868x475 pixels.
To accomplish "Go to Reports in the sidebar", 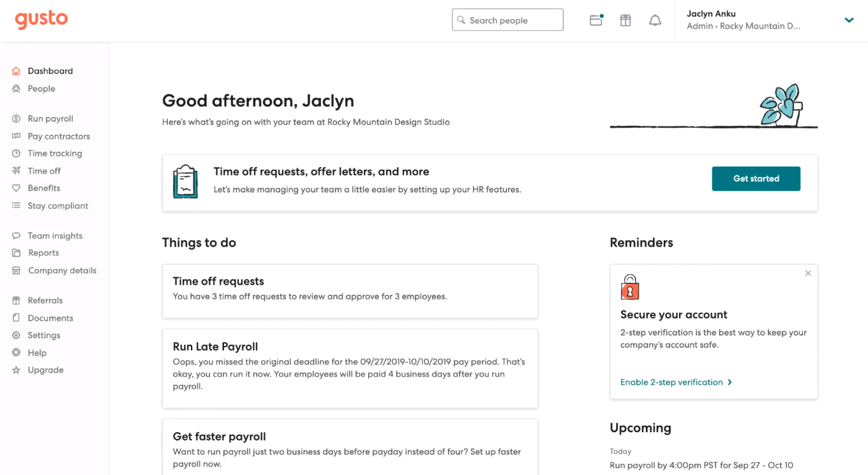I will pyautogui.click(x=43, y=253).
